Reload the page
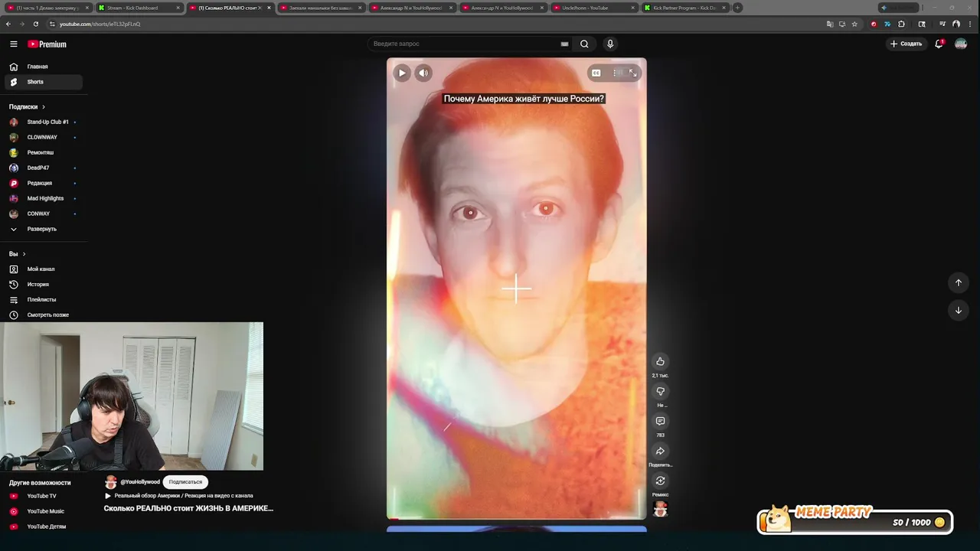This screenshot has height=551, width=980. [35, 24]
